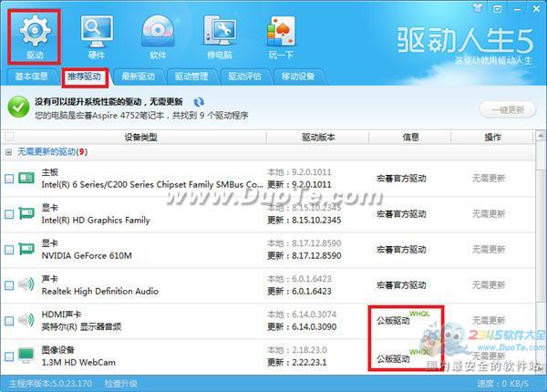Click the 信息 column header
Image resolution: width=547 pixels, height=392 pixels.
click(x=410, y=137)
